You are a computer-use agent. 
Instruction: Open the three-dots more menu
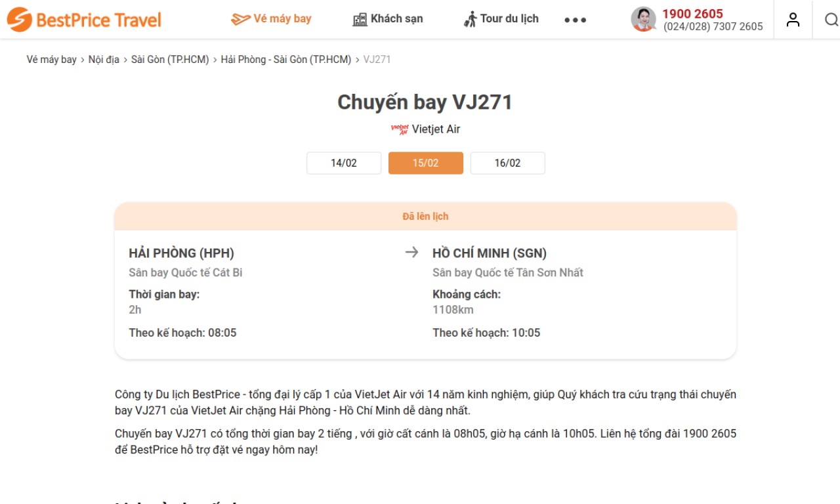point(575,20)
